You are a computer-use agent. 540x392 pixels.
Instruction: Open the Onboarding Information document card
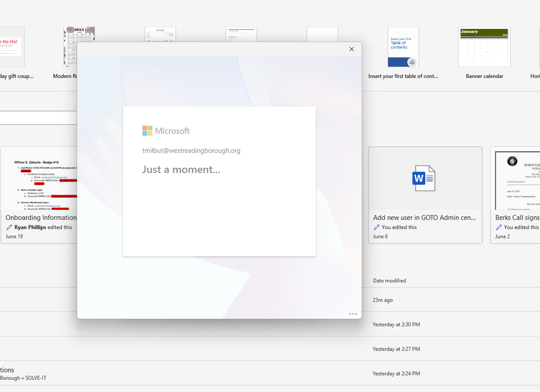39,195
